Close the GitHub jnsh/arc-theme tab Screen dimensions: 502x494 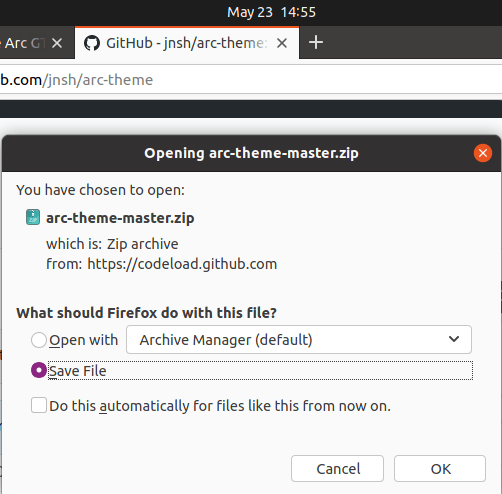tap(282, 43)
